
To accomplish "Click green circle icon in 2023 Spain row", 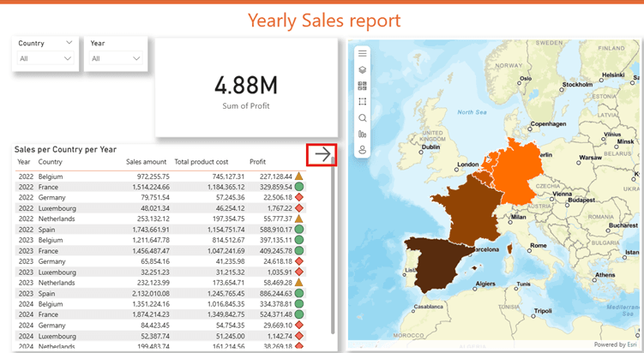I will [299, 293].
